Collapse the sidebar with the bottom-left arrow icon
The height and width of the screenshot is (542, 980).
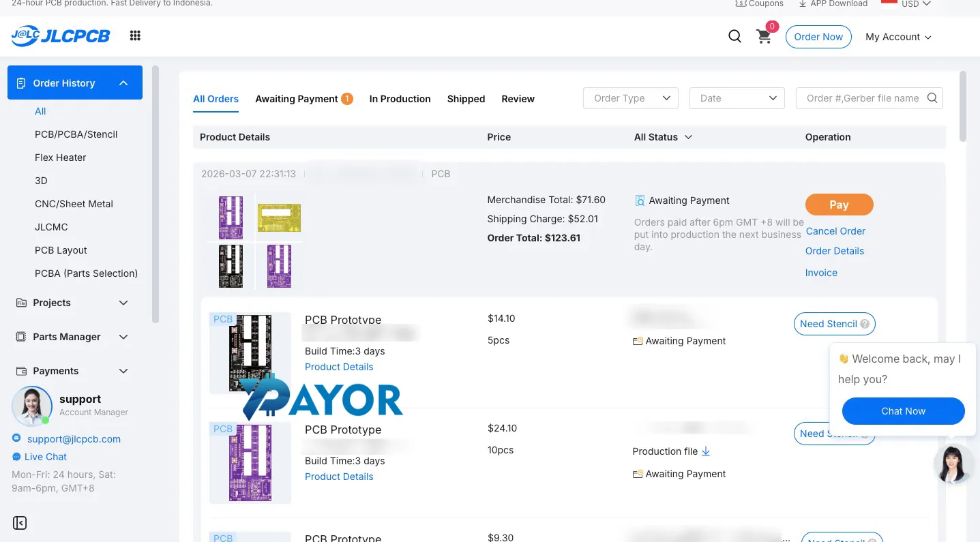click(x=20, y=523)
